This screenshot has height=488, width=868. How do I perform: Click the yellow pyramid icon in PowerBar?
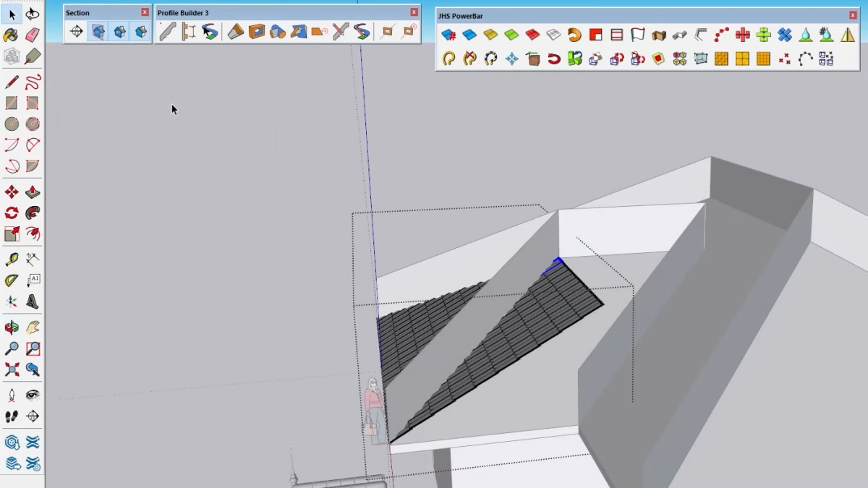pyautogui.click(x=847, y=35)
